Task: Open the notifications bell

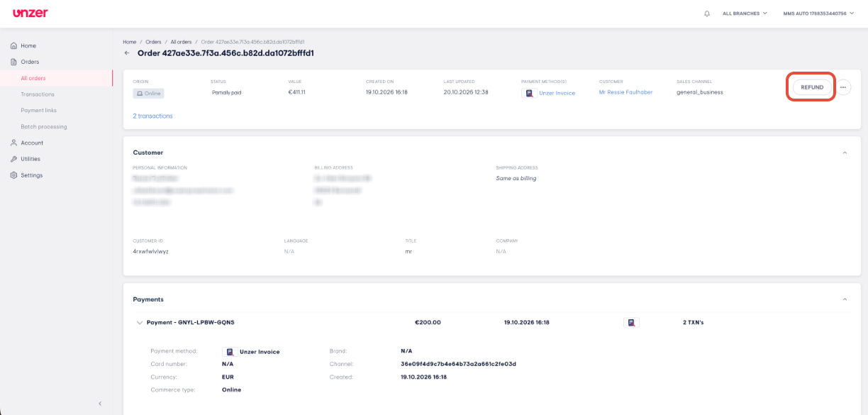Action: tap(707, 13)
